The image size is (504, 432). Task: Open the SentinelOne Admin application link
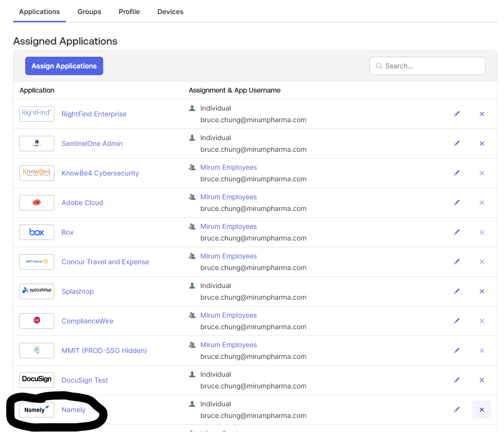[x=92, y=144]
